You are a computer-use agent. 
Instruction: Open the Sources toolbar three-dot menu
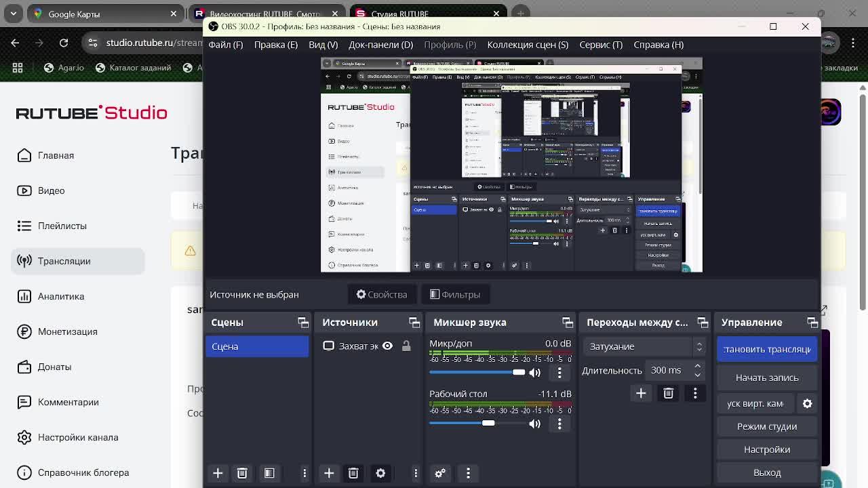[416, 473]
